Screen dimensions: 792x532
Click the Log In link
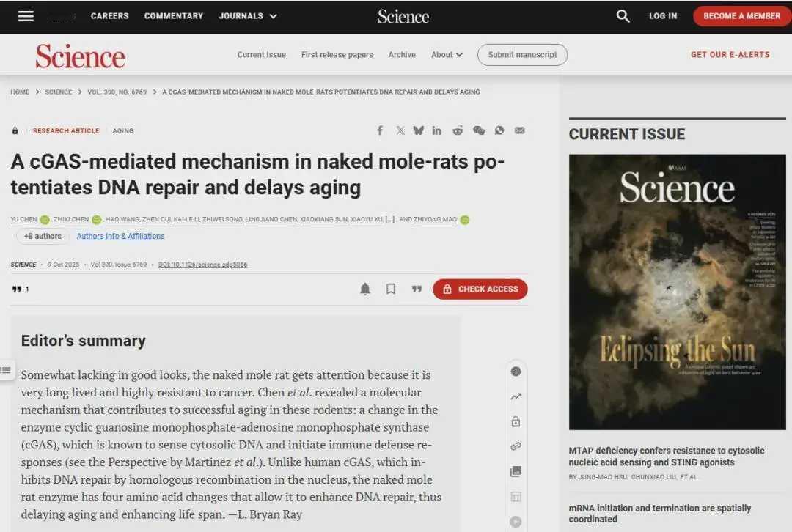coord(663,16)
